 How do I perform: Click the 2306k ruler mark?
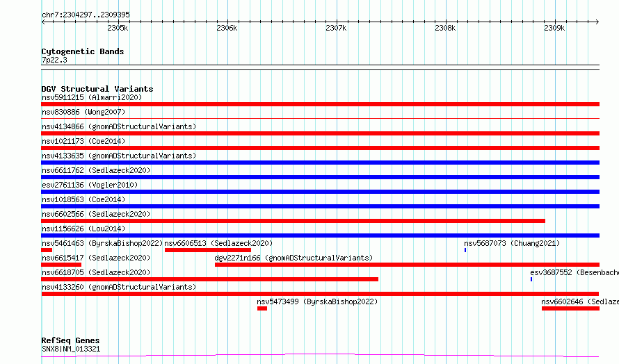(227, 28)
